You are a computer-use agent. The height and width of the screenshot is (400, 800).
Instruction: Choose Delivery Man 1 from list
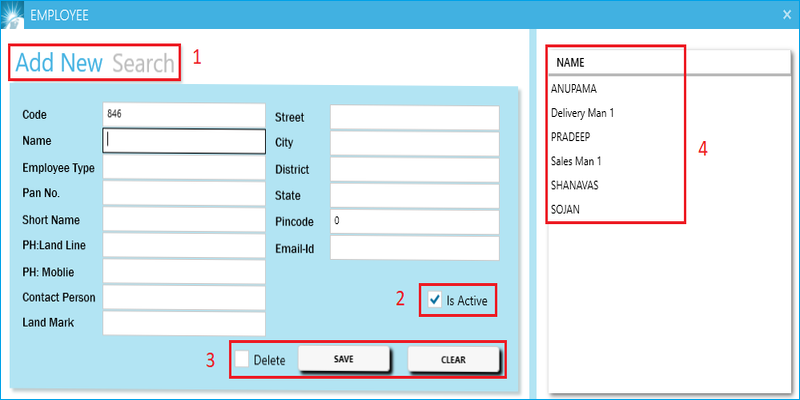pyautogui.click(x=582, y=113)
